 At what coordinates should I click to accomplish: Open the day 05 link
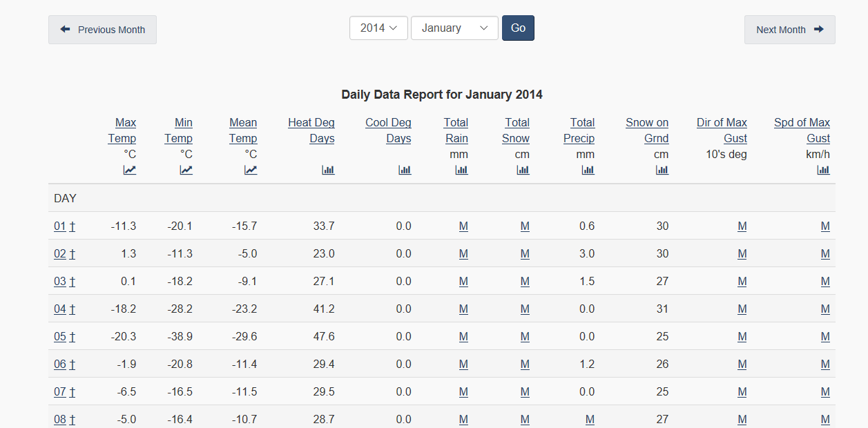point(60,337)
